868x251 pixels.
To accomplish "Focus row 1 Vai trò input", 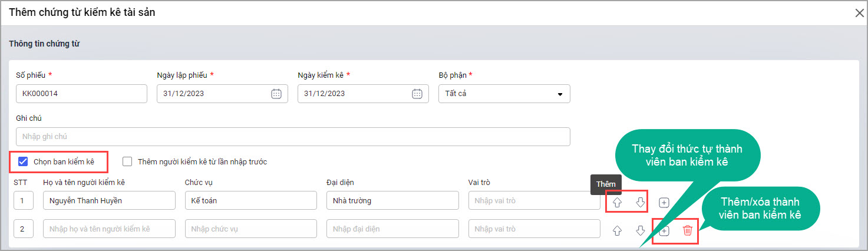I will (534, 200).
